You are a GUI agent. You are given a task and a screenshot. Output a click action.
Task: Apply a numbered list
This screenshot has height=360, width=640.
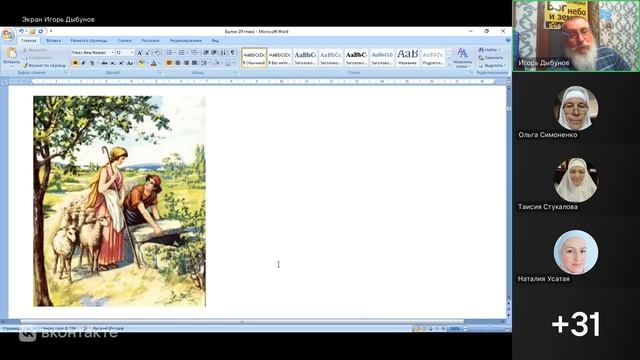[x=182, y=53]
